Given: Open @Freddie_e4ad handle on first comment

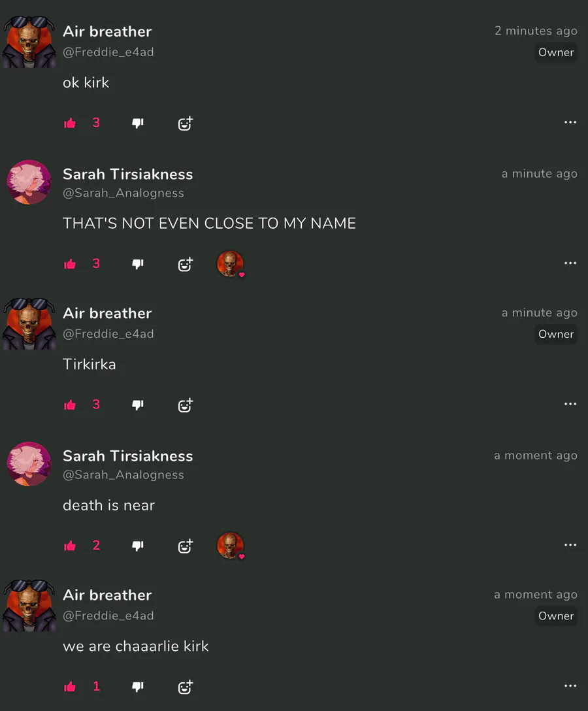Looking at the screenshot, I should click(x=108, y=52).
